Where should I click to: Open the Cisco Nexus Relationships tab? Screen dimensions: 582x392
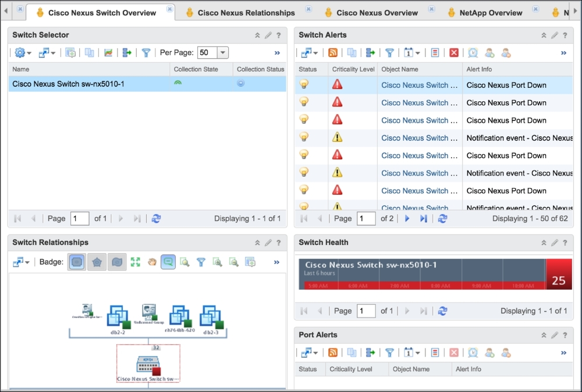point(241,13)
